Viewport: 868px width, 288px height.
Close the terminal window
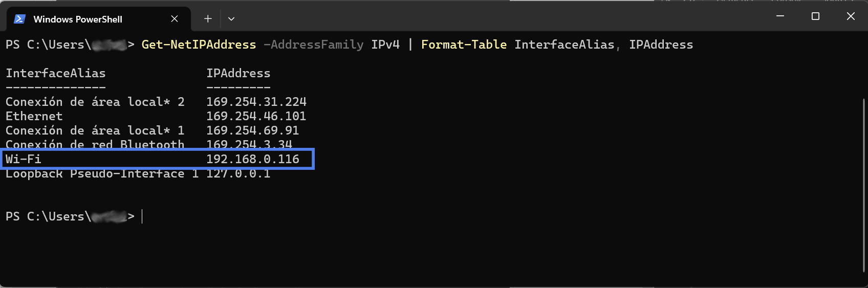[x=851, y=16]
